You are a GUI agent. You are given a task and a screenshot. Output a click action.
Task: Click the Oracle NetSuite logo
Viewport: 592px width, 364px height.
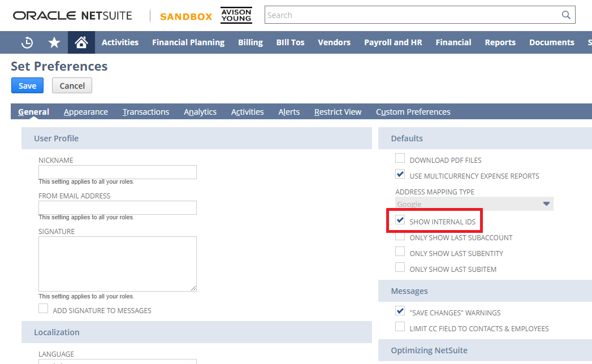pyautogui.click(x=72, y=15)
